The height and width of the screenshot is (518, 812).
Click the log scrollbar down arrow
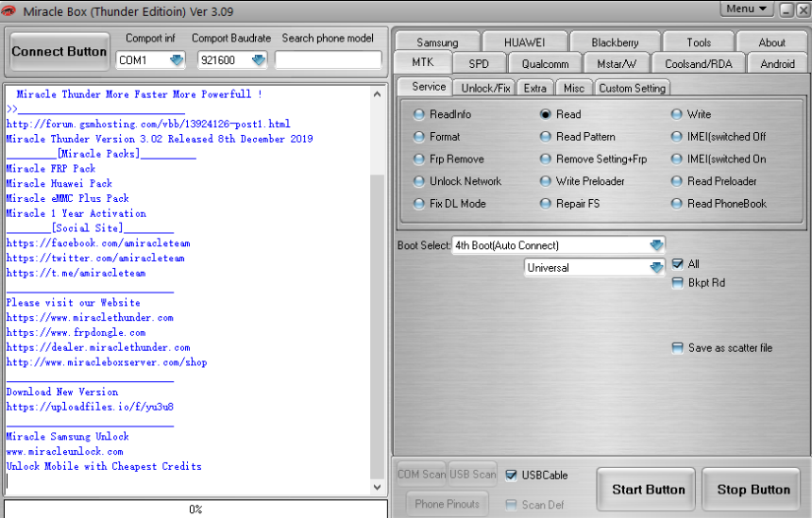point(377,487)
